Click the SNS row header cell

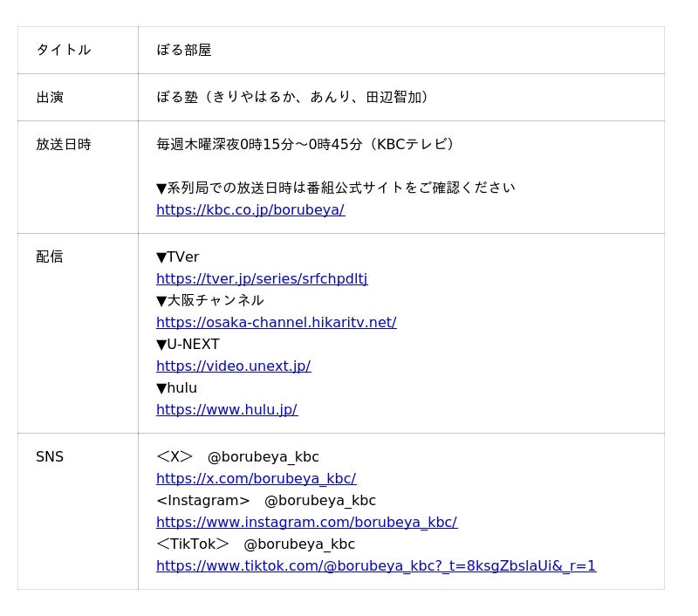click(x=50, y=456)
